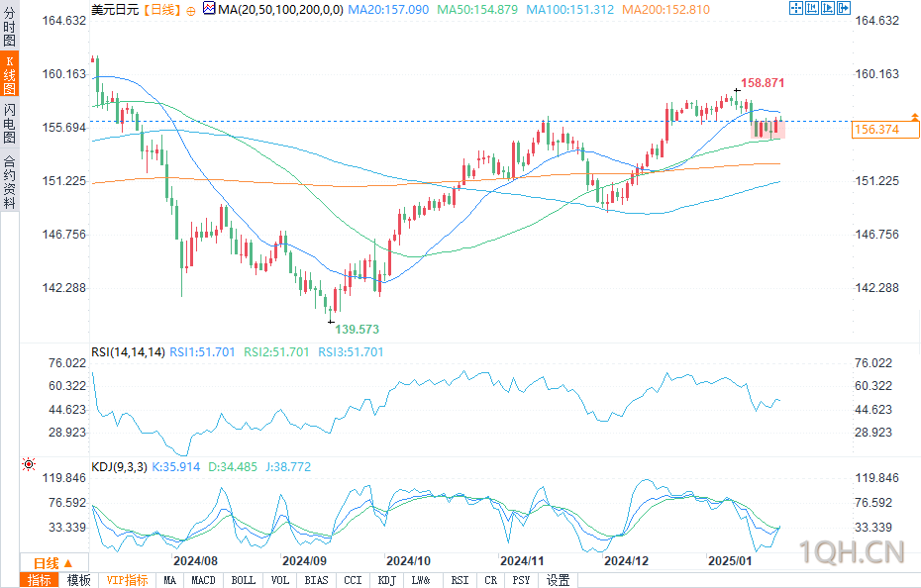Click the RSI3:51.701 value
Viewport: 921px width, 588px height.
(x=351, y=352)
